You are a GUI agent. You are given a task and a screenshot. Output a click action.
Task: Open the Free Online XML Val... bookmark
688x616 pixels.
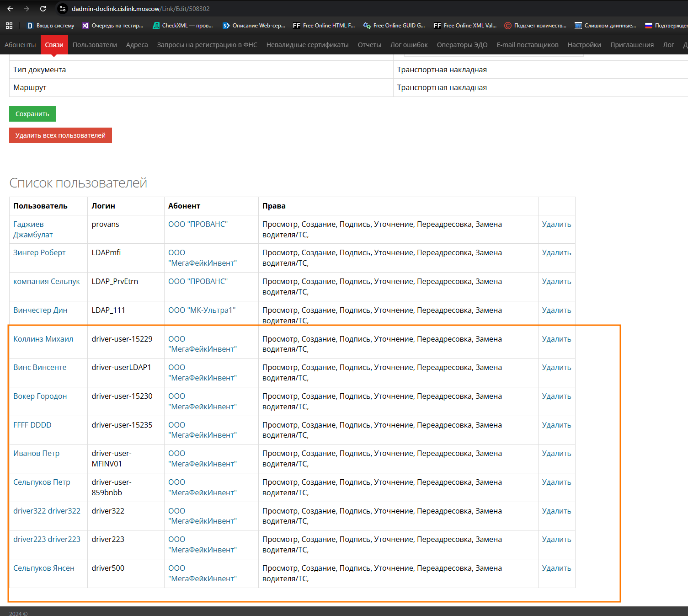tap(465, 26)
